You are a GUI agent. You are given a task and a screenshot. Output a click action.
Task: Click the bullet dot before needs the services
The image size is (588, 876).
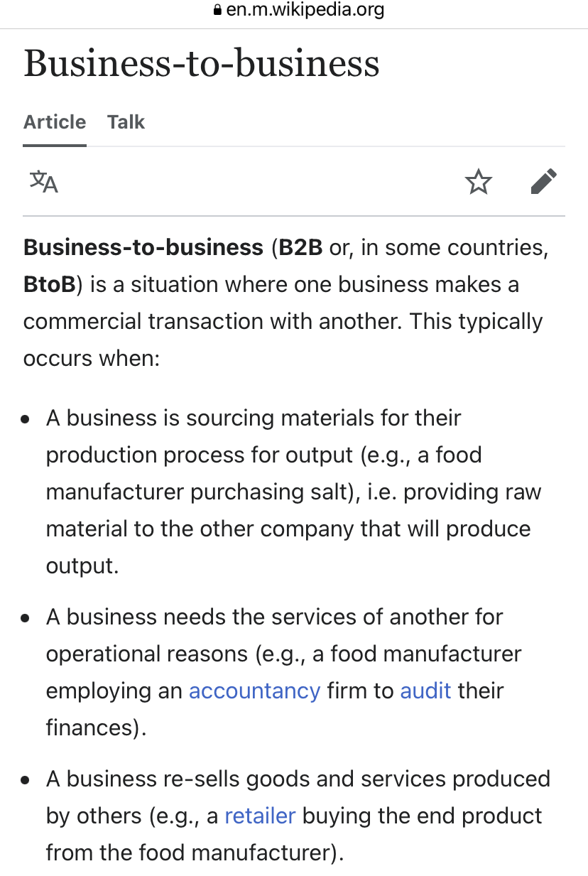click(x=26, y=618)
